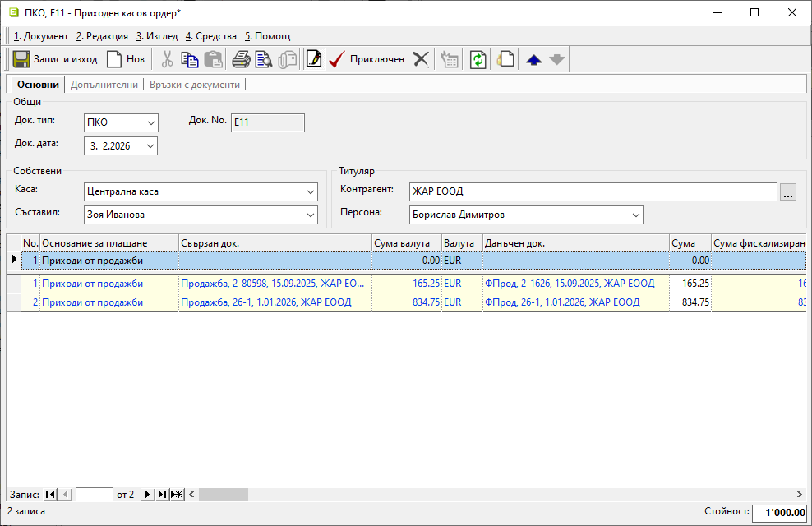Screen dimensions: 812x526
Task: Click the blue up arrow icon
Action: coord(533,59)
